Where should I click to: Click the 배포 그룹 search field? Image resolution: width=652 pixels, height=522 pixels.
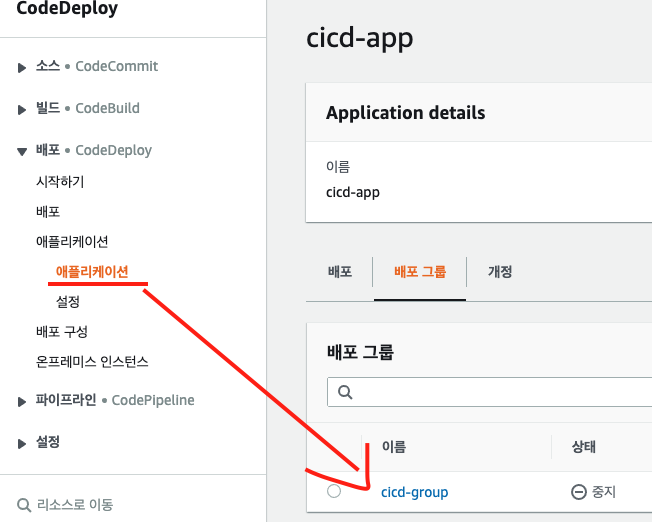coord(490,392)
